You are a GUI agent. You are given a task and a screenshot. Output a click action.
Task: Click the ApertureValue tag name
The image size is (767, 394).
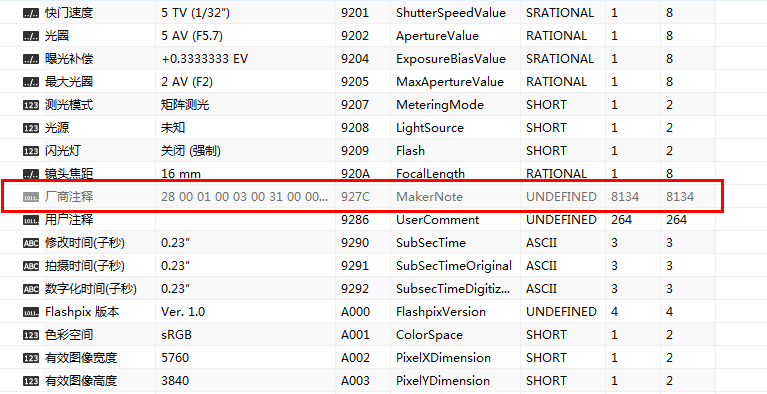(x=437, y=36)
